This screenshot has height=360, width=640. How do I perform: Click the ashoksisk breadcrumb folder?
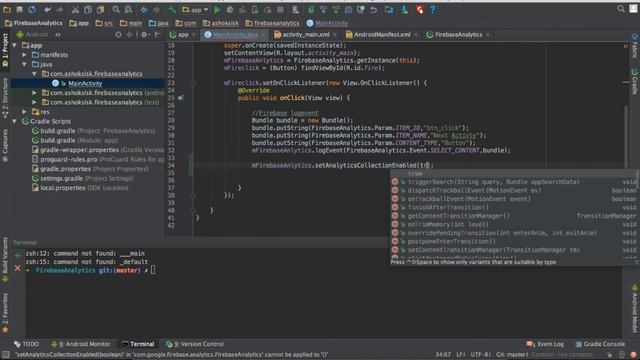pos(221,23)
